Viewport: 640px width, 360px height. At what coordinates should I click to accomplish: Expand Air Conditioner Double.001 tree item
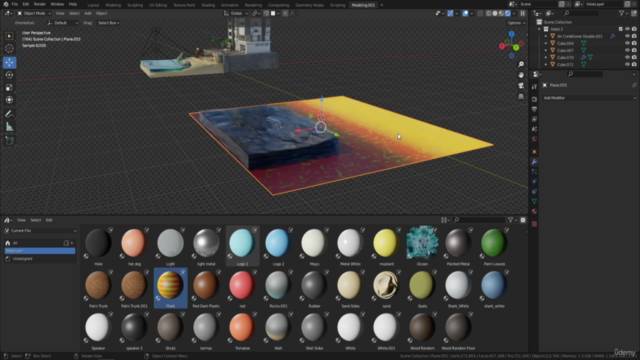pos(546,36)
